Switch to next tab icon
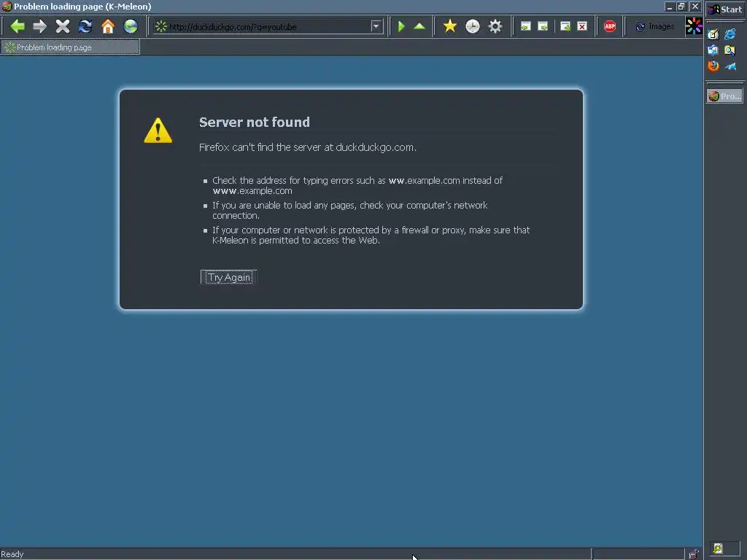 coord(543,26)
